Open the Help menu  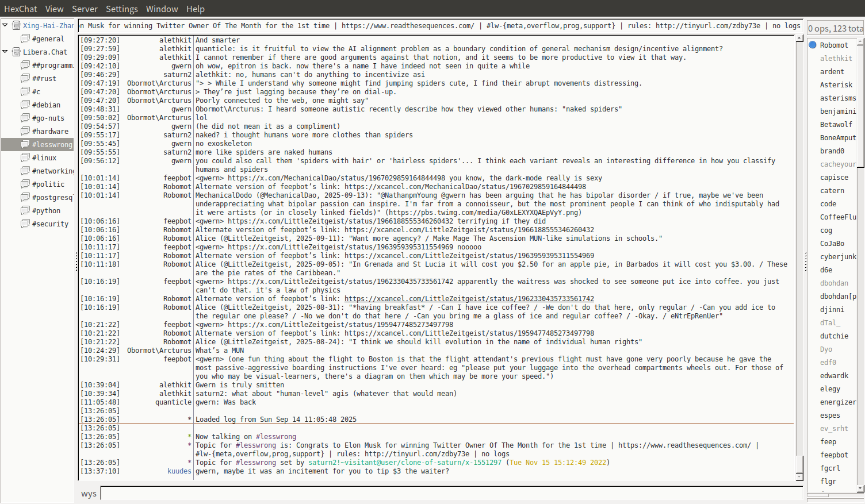196,9
